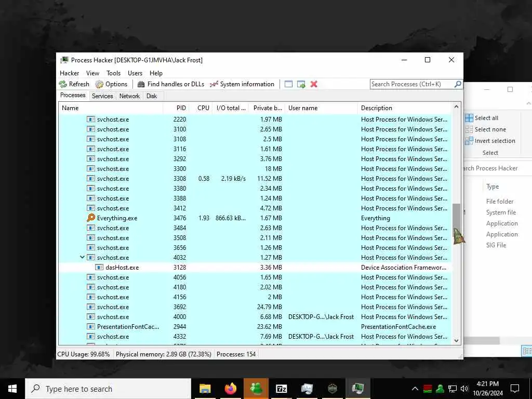Image resolution: width=532 pixels, height=399 pixels.
Task: Open Firefox from the taskbar
Action: pyautogui.click(x=230, y=389)
